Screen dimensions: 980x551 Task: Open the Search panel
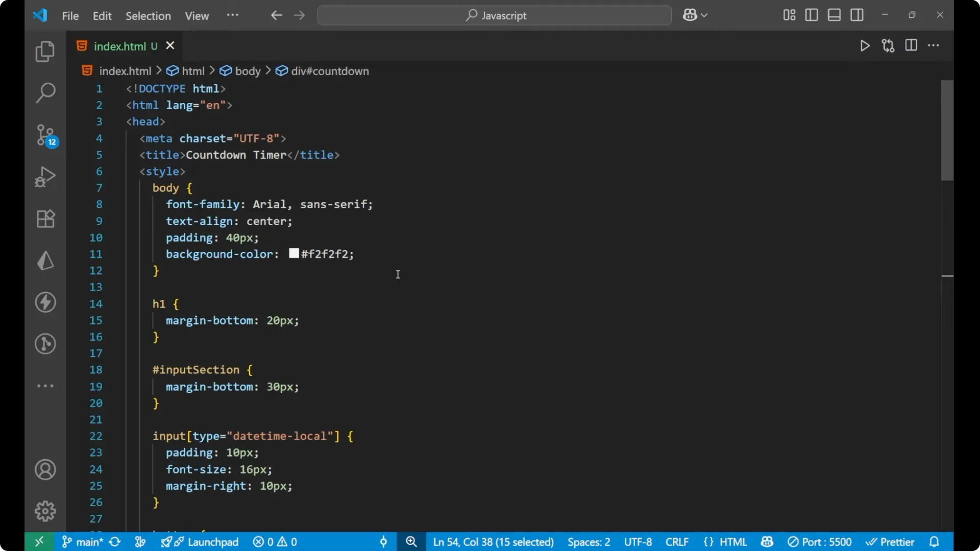coord(45,93)
